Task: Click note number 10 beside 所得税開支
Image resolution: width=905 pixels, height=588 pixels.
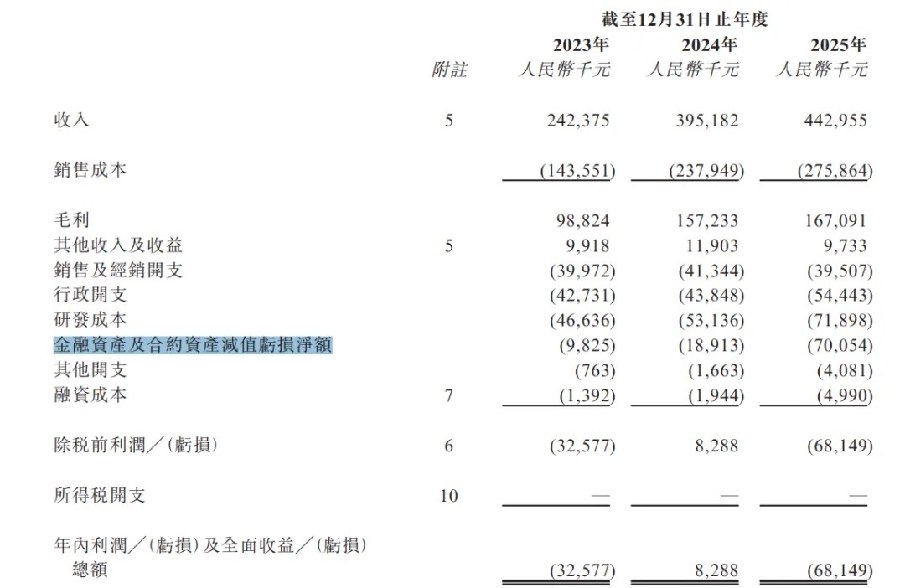Action: (449, 496)
